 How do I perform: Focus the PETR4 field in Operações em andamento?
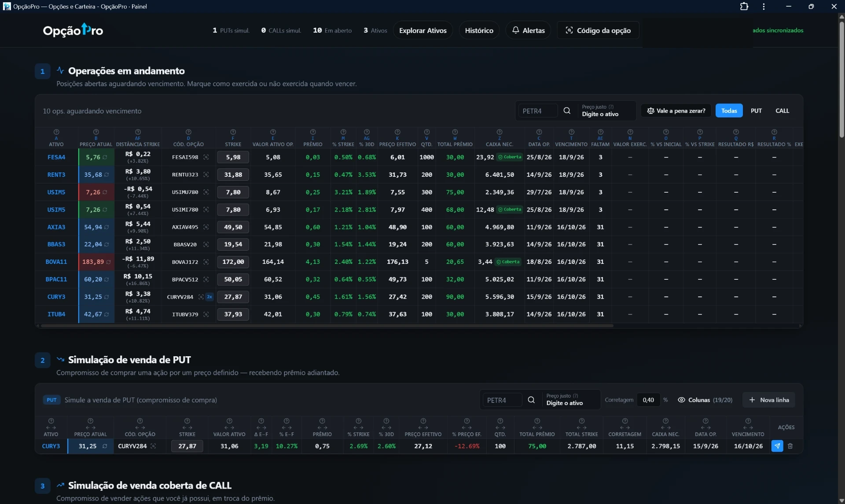[x=538, y=111]
